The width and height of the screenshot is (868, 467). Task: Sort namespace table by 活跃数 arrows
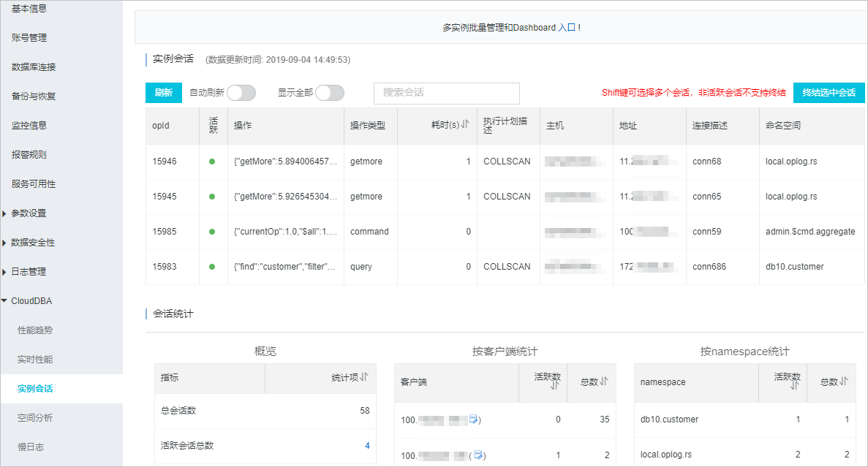click(x=795, y=386)
